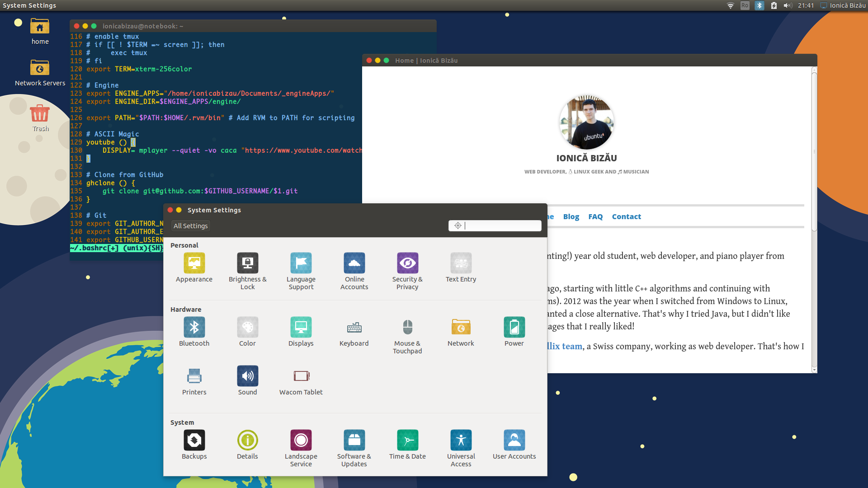
Task: Open Security & Privacy settings
Action: (407, 263)
